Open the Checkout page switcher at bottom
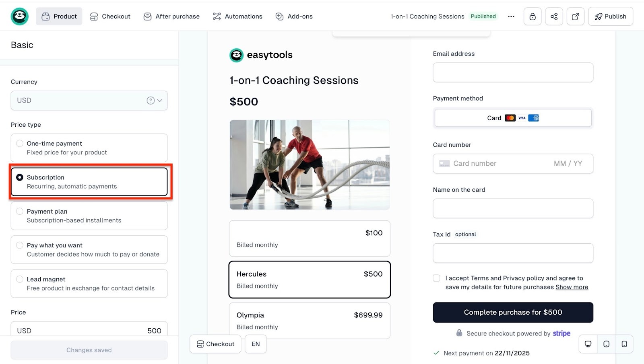 [x=215, y=344]
